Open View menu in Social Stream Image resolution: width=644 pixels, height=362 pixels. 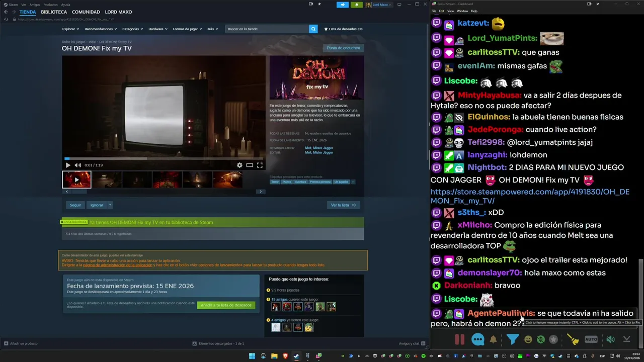click(x=450, y=11)
